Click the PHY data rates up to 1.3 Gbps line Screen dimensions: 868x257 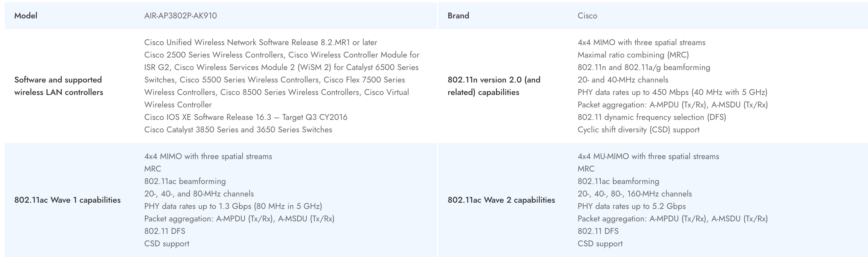(233, 206)
